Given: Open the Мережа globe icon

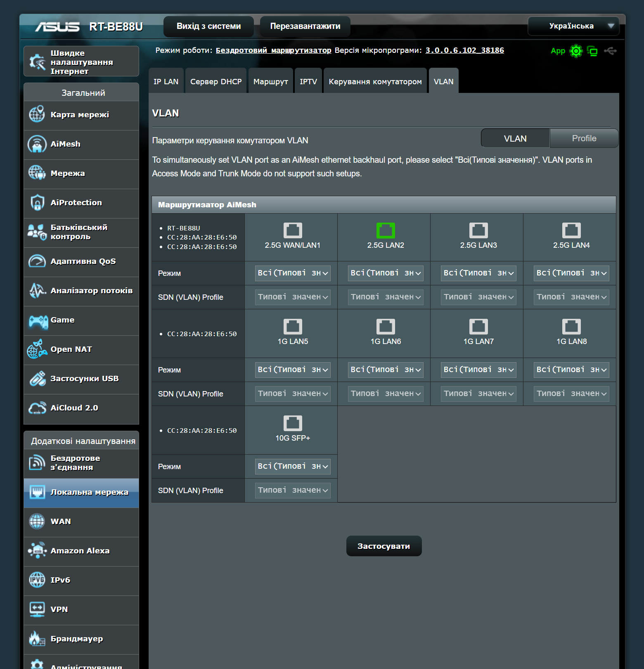Looking at the screenshot, I should (x=37, y=173).
